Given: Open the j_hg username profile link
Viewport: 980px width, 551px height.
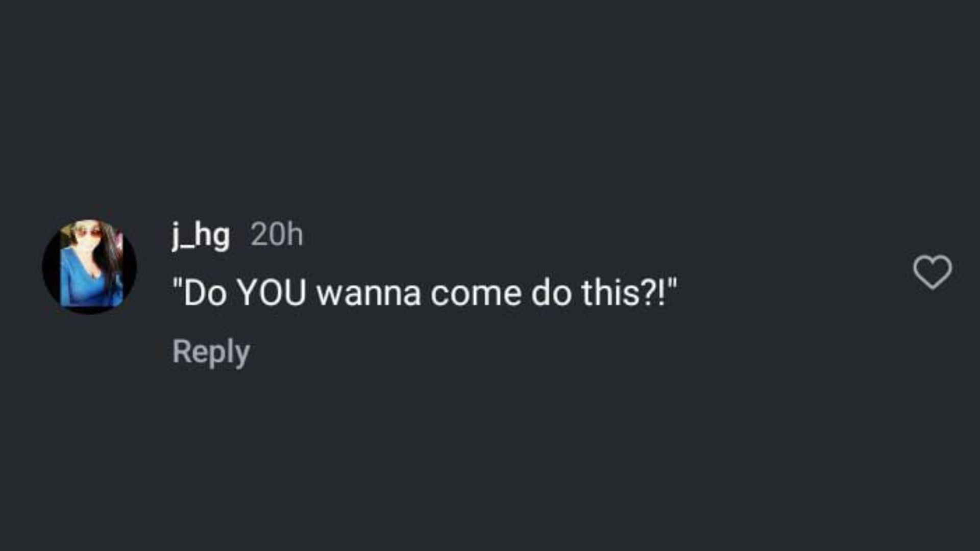Looking at the screenshot, I should click(201, 236).
